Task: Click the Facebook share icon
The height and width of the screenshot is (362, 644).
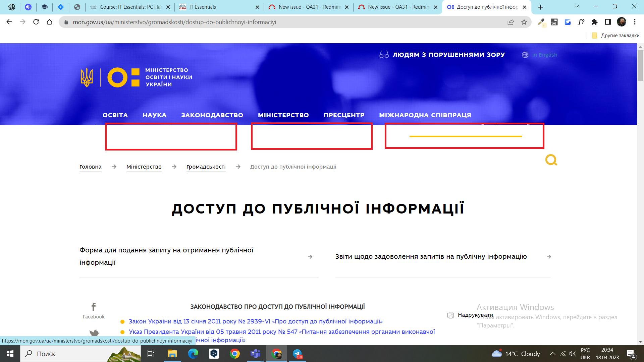Action: (94, 307)
